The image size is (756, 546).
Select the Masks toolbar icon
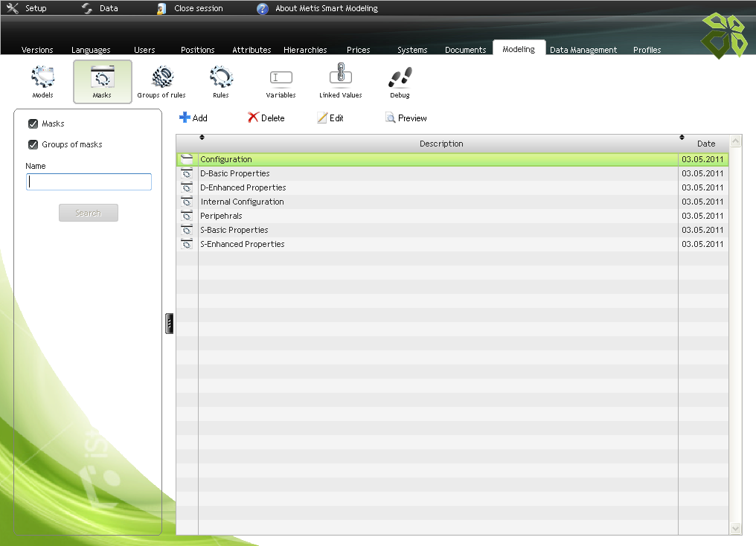[102, 81]
